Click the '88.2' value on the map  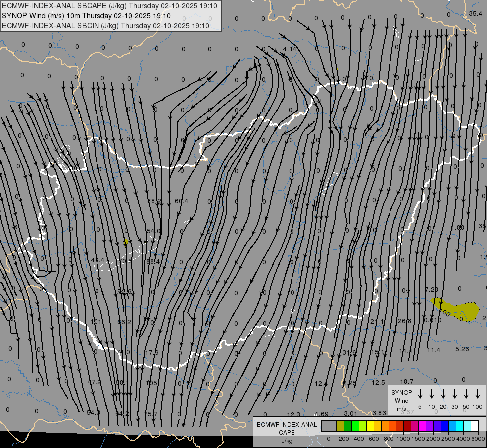154,201
